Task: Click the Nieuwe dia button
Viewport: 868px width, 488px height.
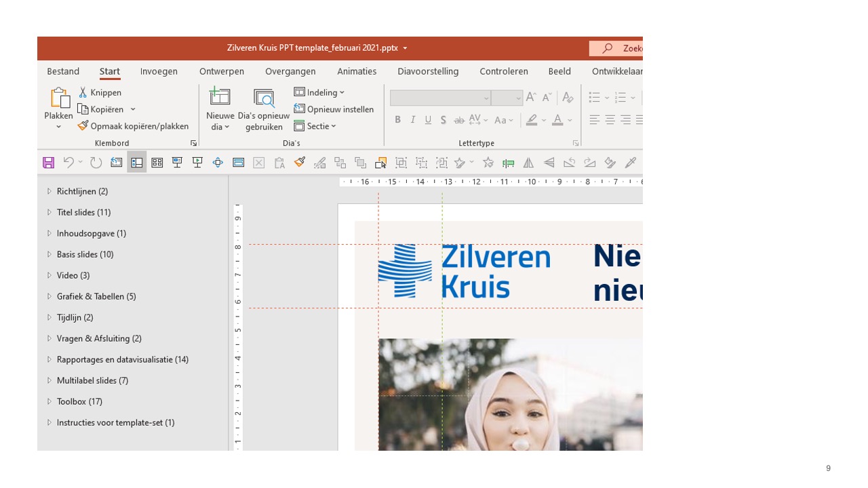Action: coord(220,109)
